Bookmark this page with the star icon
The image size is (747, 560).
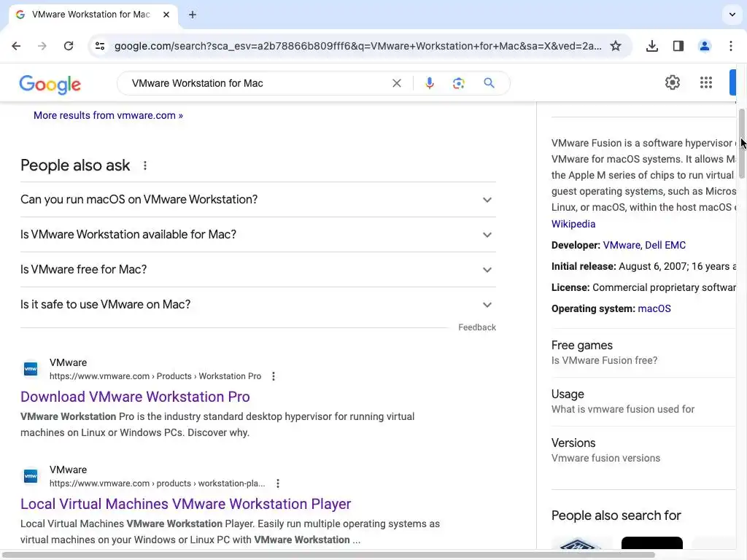pyautogui.click(x=616, y=46)
